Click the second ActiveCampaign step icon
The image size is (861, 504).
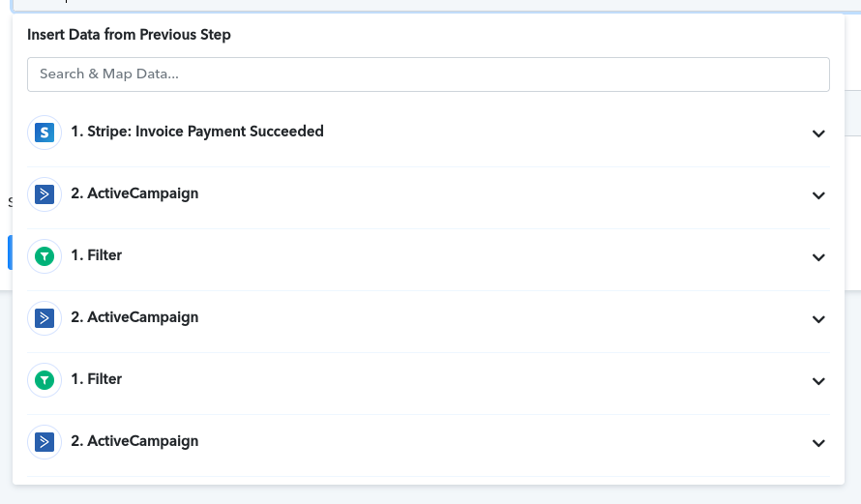pyautogui.click(x=45, y=318)
